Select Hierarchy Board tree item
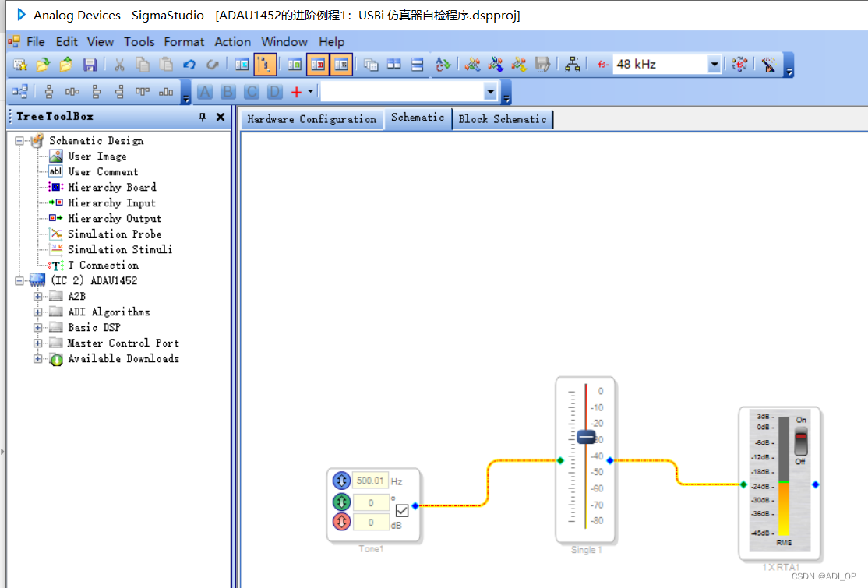 pyautogui.click(x=112, y=187)
